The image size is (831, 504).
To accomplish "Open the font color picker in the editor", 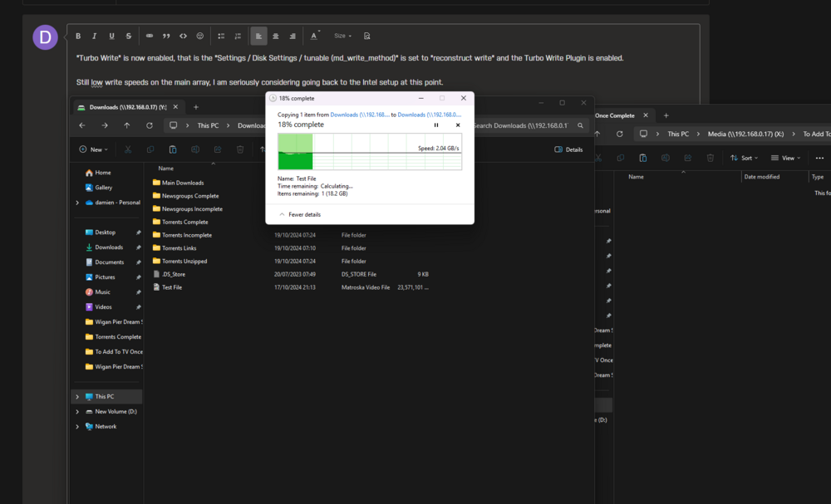I will (x=314, y=36).
